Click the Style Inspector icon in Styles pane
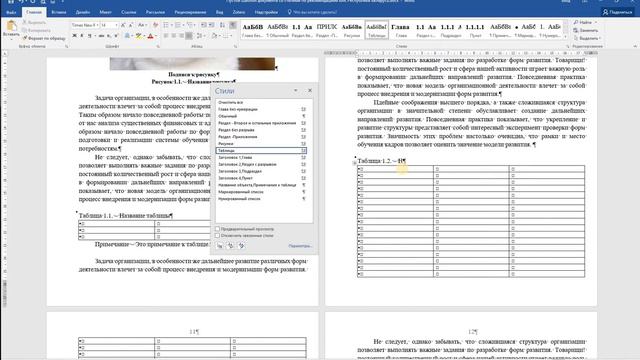This screenshot has width=640, height=360. [x=230, y=245]
